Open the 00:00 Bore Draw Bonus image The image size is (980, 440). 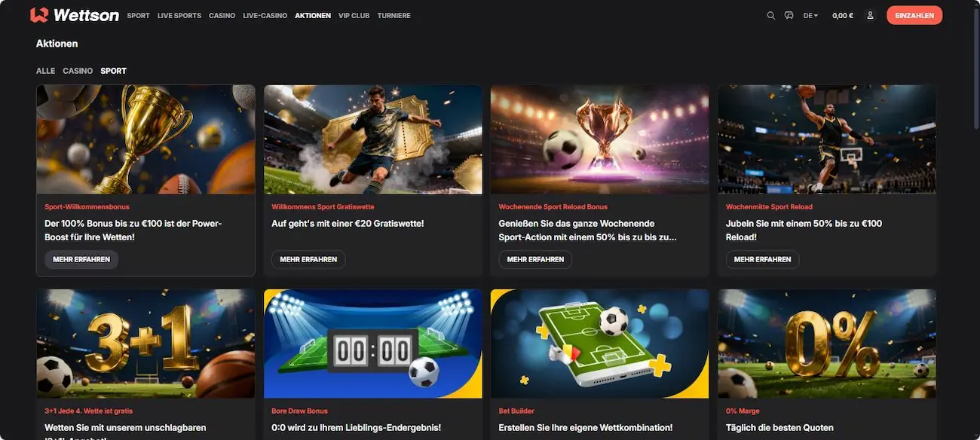[373, 344]
